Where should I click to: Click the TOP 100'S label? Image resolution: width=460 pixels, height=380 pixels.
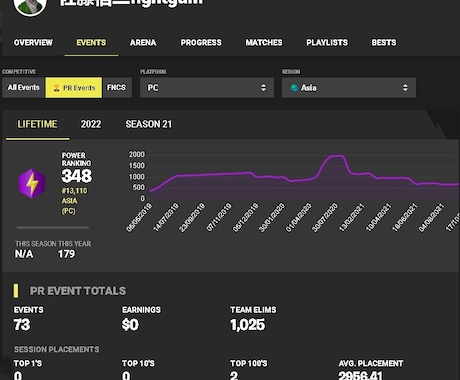coord(249,363)
